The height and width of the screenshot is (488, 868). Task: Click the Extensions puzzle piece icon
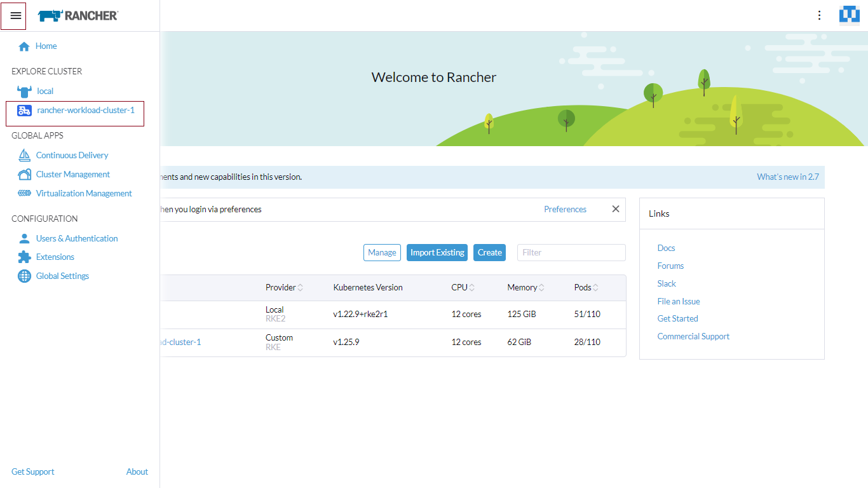[24, 257]
